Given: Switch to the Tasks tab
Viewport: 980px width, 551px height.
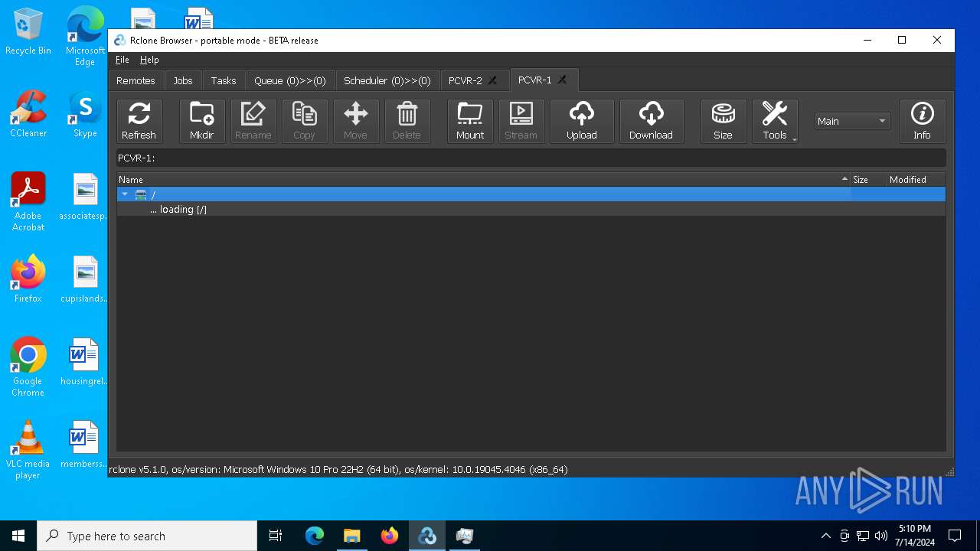Looking at the screenshot, I should tap(224, 80).
